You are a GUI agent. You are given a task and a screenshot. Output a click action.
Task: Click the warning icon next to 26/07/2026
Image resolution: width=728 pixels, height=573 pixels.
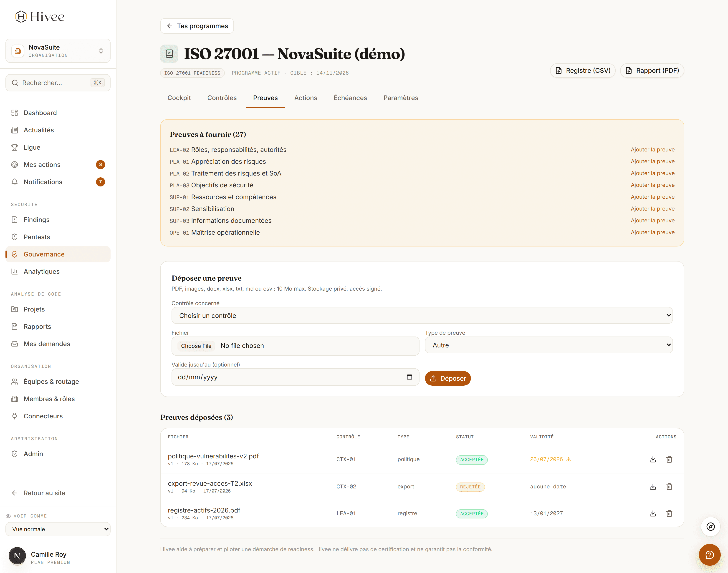coord(569,459)
